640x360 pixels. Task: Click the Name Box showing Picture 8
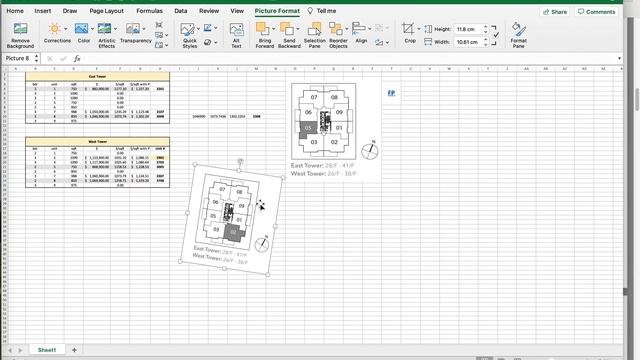click(x=18, y=59)
